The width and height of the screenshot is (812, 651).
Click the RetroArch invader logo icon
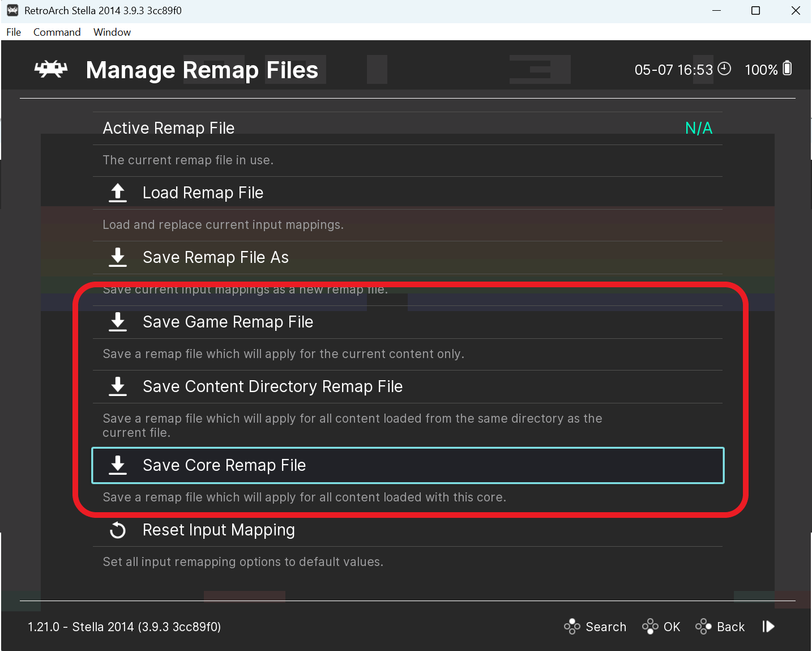click(51, 69)
